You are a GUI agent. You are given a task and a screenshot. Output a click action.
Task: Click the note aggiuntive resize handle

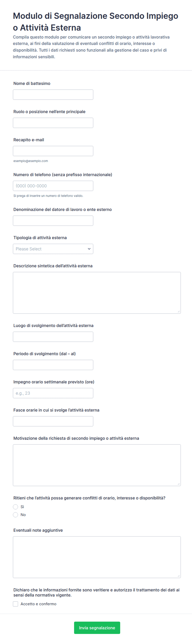pos(179,575)
